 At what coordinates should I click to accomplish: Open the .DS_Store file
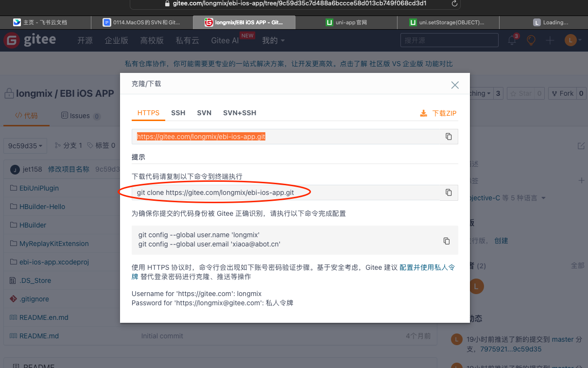click(x=35, y=280)
